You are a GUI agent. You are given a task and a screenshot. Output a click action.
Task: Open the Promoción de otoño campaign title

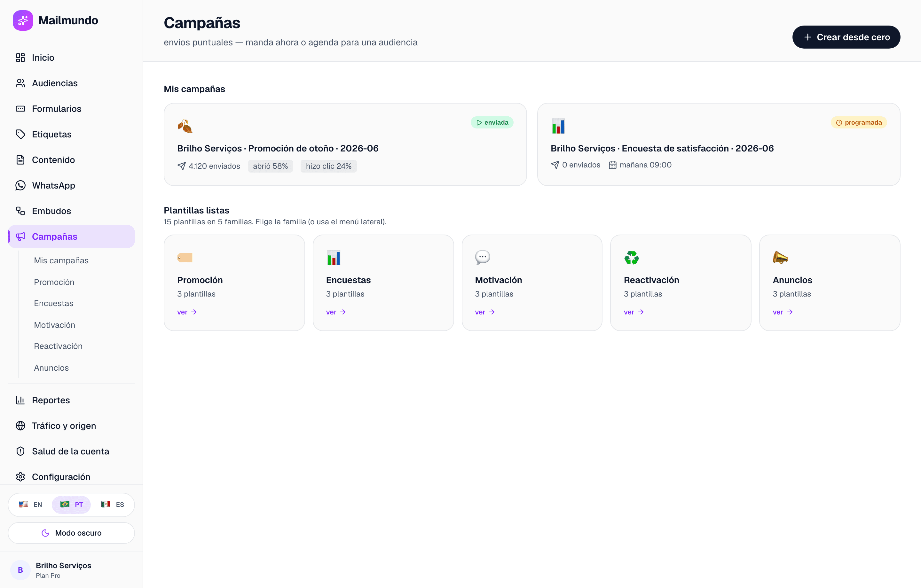pos(278,148)
